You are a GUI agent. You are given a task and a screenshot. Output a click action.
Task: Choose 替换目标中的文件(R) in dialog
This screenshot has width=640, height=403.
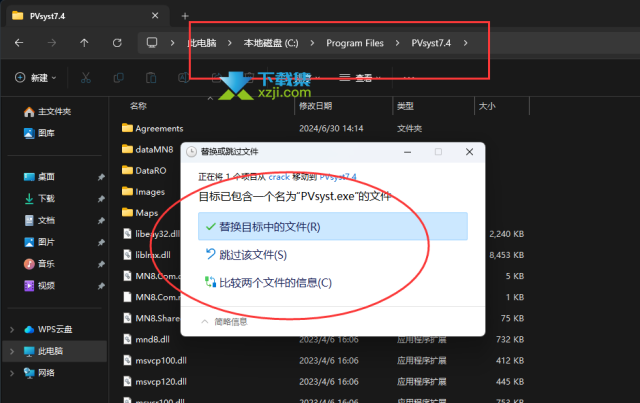point(333,226)
